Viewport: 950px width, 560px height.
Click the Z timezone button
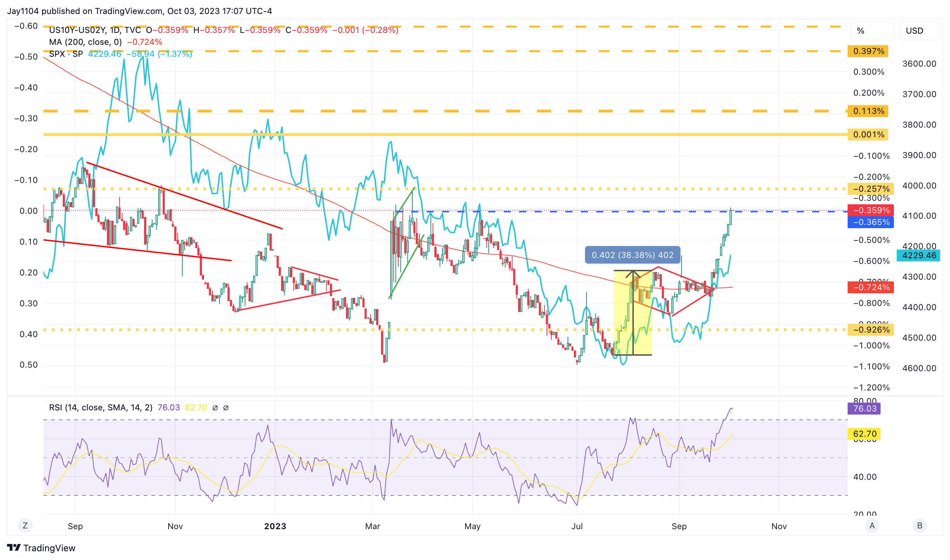coord(25,525)
